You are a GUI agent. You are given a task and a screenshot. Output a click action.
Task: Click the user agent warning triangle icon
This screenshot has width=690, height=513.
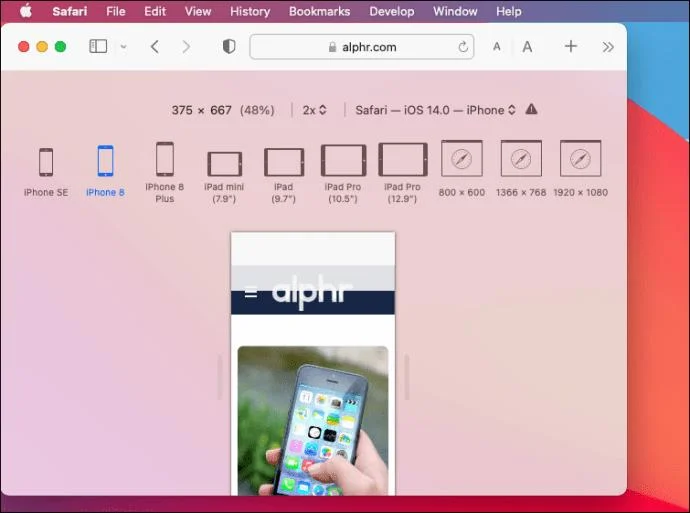tap(531, 109)
